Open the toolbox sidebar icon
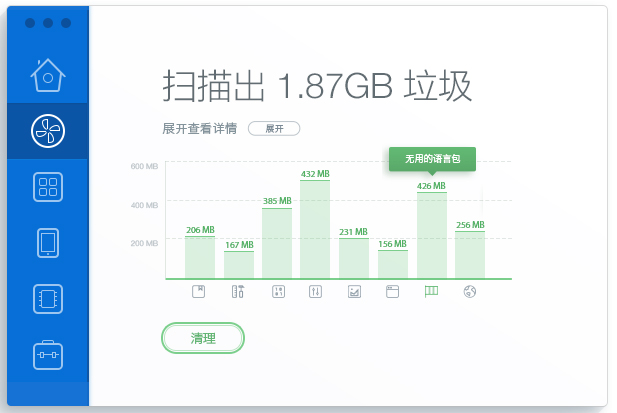 [x=47, y=354]
